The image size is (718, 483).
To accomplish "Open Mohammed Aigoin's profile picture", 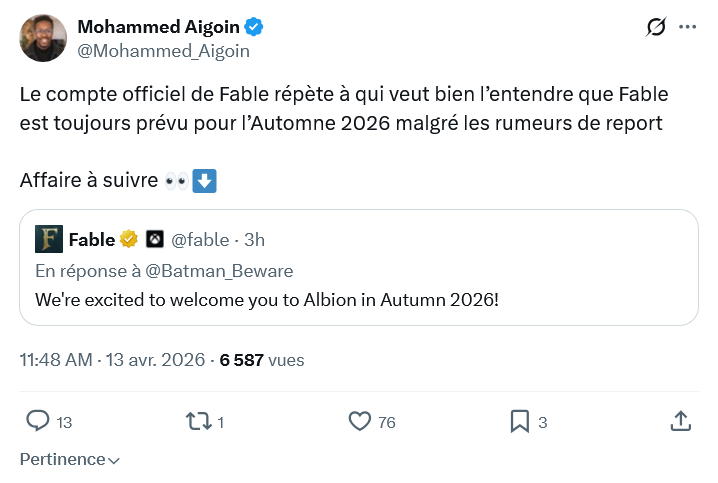I will coord(43,38).
